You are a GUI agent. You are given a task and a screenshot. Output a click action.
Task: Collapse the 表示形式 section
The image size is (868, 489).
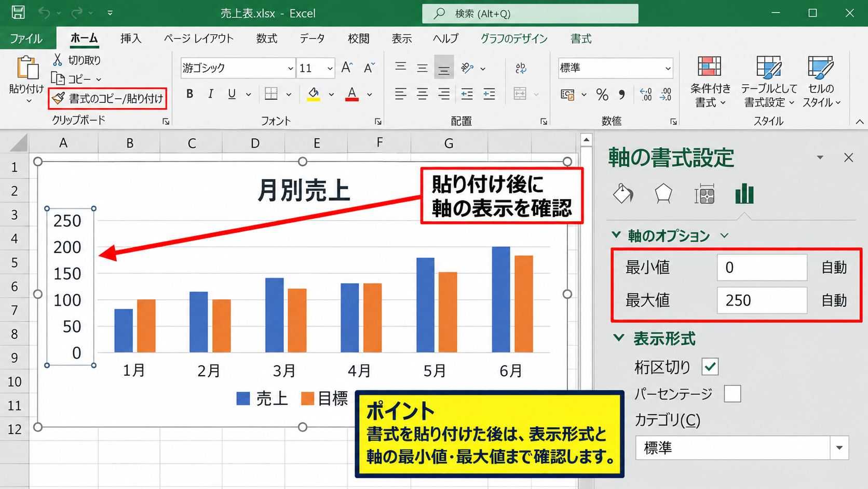619,338
